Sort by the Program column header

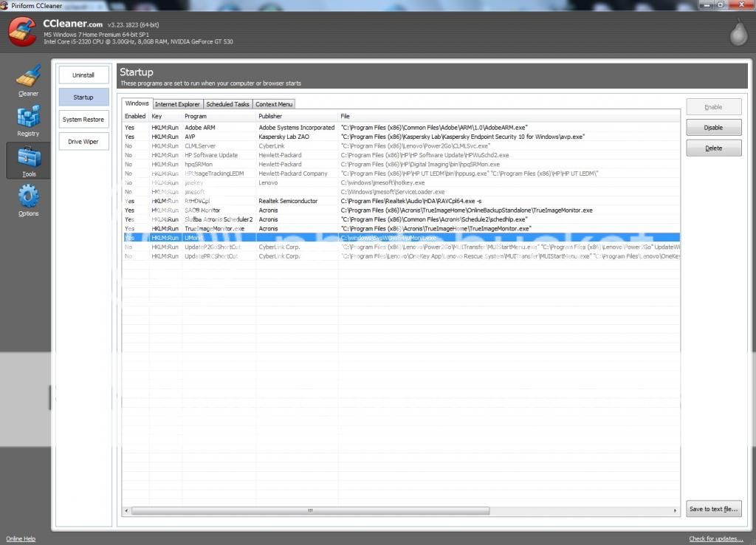click(219, 116)
